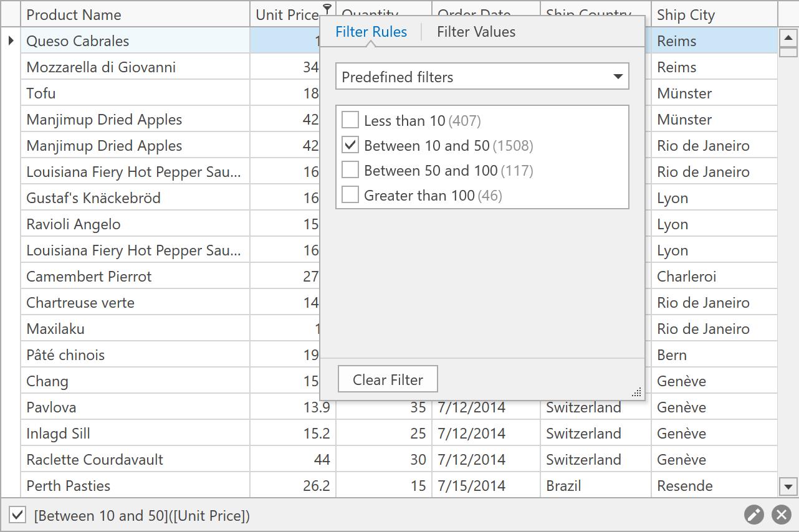Check the Less than 10 filter option
Viewport: 799px width, 532px height.
351,120
